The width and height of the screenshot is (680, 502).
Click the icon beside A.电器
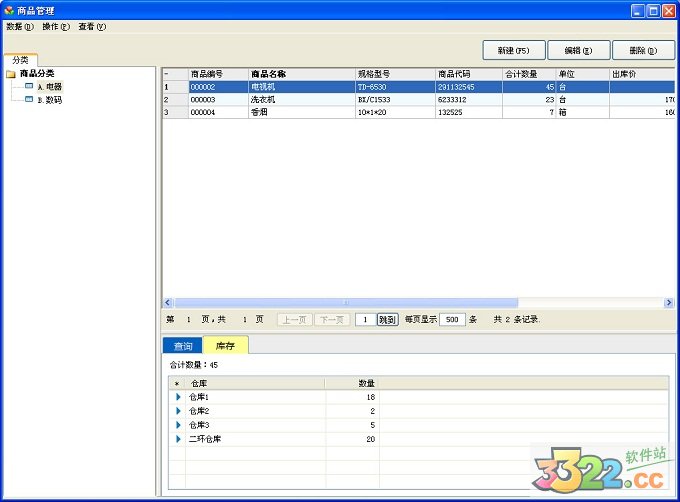tap(29, 86)
